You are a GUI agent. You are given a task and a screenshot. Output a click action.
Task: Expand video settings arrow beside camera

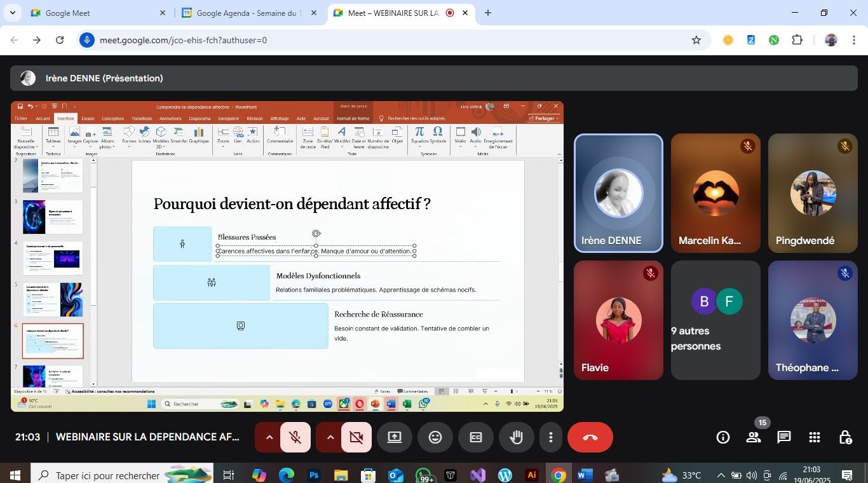[330, 437]
